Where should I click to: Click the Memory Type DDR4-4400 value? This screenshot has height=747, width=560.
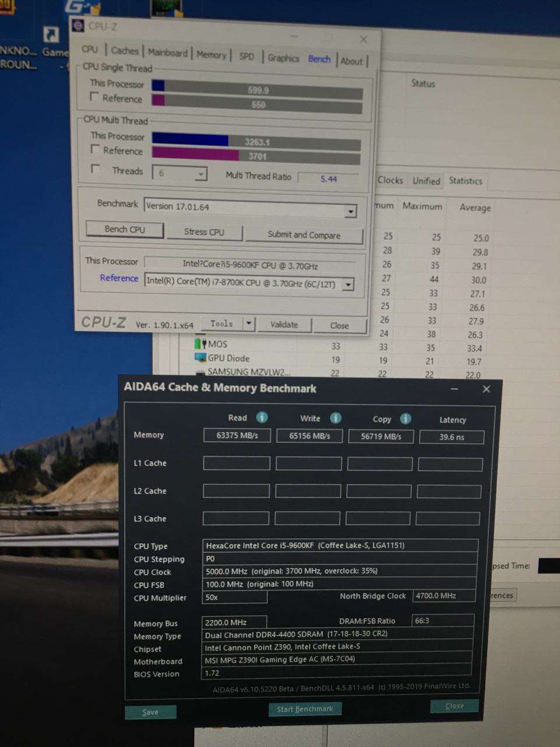pyautogui.click(x=337, y=634)
